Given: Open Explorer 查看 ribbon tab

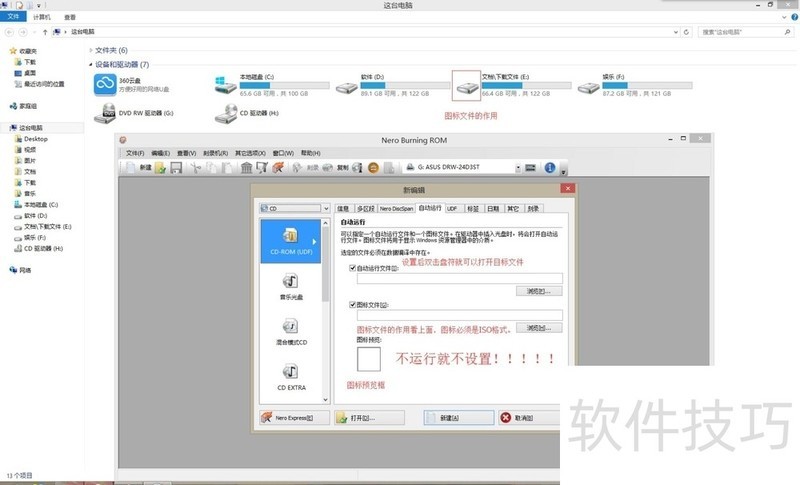Looking at the screenshot, I should (x=70, y=17).
